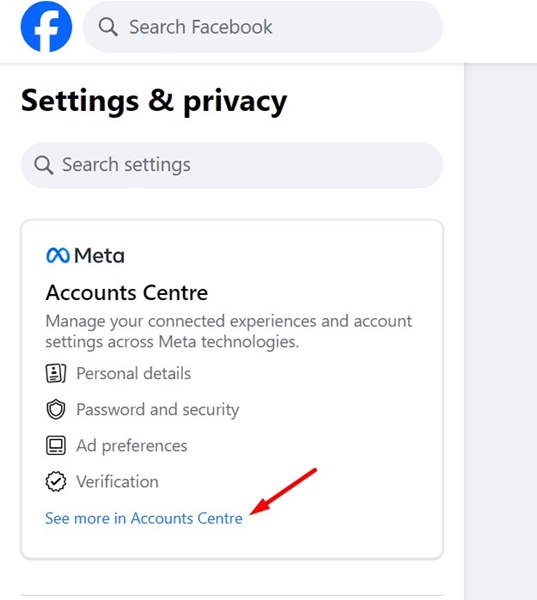Click the Ad preferences monitor icon
This screenshot has height=600, width=537.
[x=56, y=445]
